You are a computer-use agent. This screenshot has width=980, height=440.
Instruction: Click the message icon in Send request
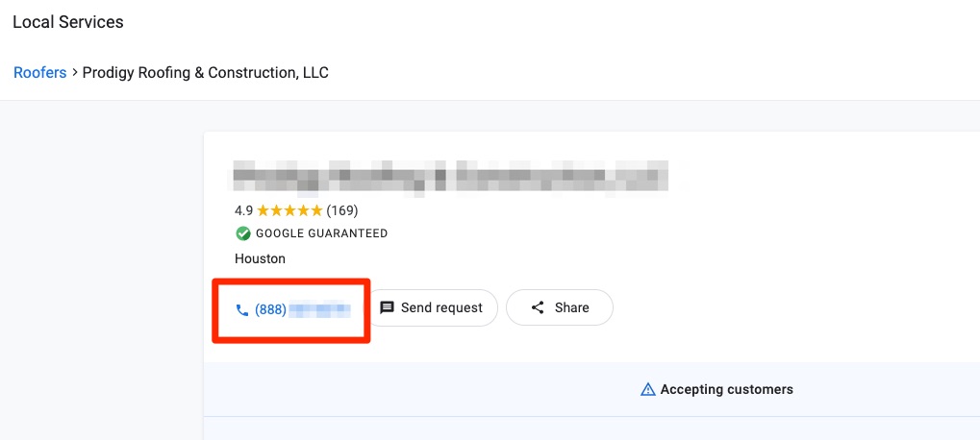(x=388, y=308)
